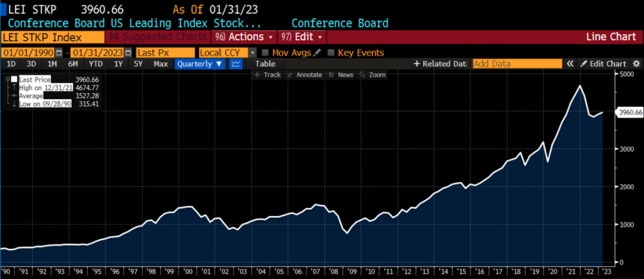The image size is (644, 279).
Task: Select the Zoom magnifier tool
Action: [373, 75]
